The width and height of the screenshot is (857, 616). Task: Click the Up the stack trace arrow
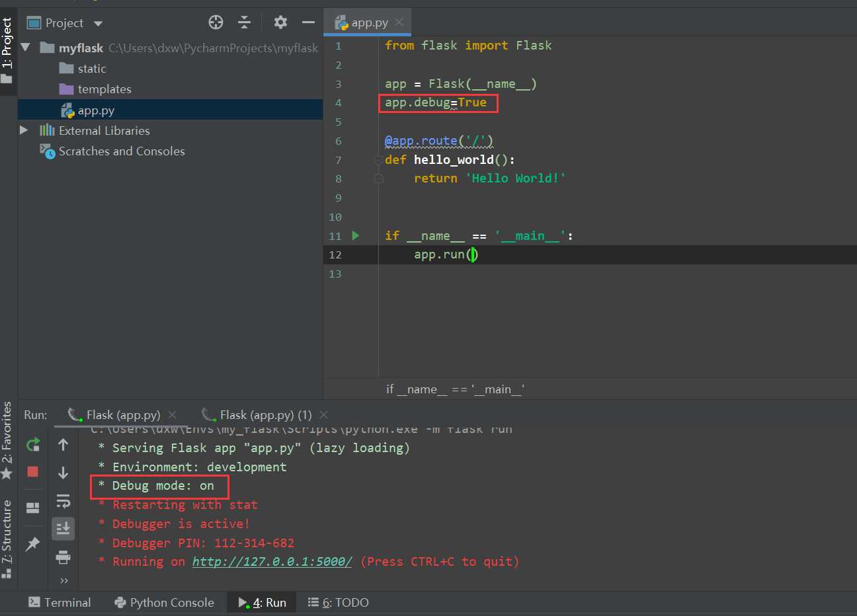tap(63, 445)
